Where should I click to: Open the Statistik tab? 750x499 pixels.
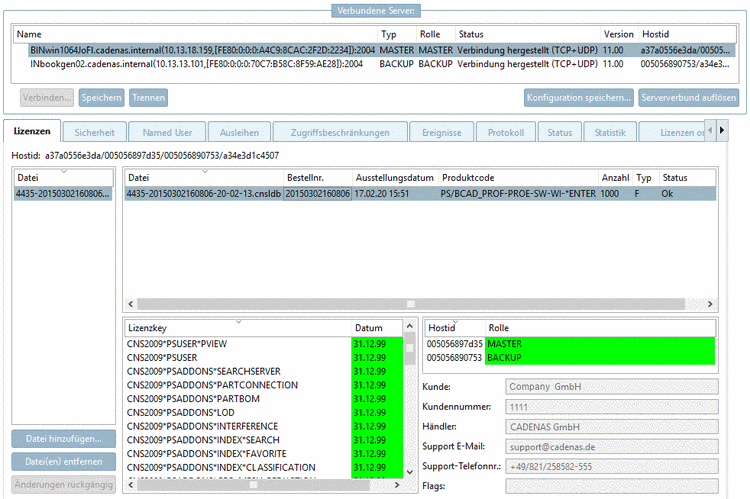[610, 133]
